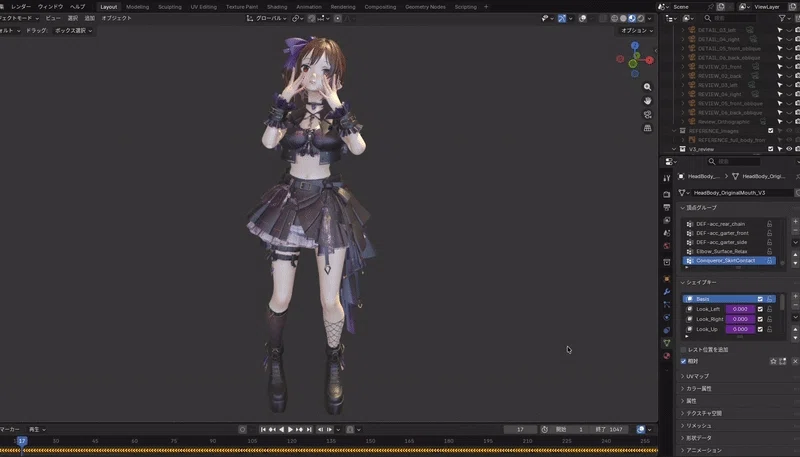Open the World properties tab icon
Screen dimensions: 800x457
pos(666,245)
